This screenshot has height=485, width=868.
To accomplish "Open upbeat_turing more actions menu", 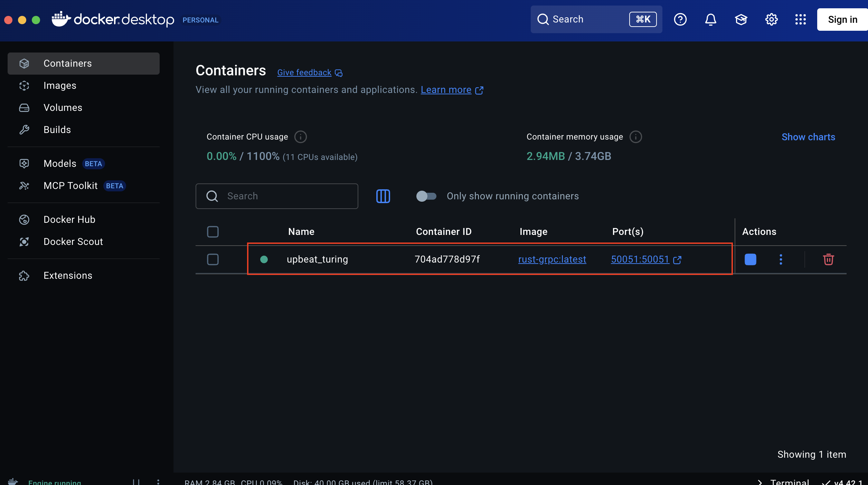I will tap(781, 259).
